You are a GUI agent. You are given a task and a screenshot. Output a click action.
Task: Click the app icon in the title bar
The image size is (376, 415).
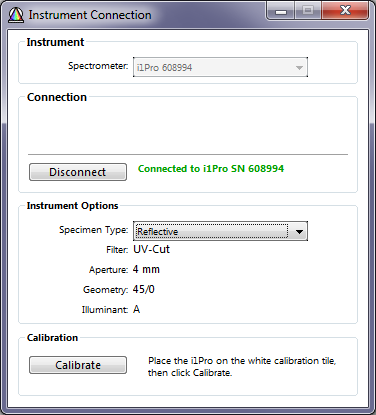[16, 15]
